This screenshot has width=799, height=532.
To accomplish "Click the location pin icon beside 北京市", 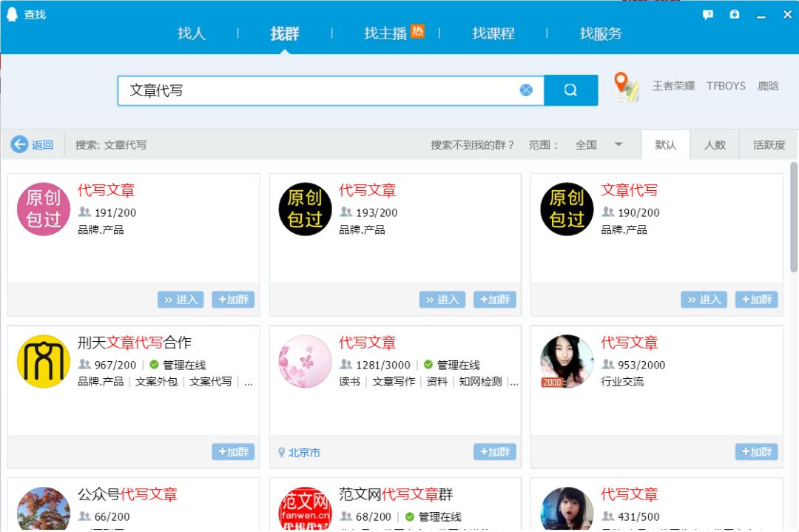I will tap(281, 452).
